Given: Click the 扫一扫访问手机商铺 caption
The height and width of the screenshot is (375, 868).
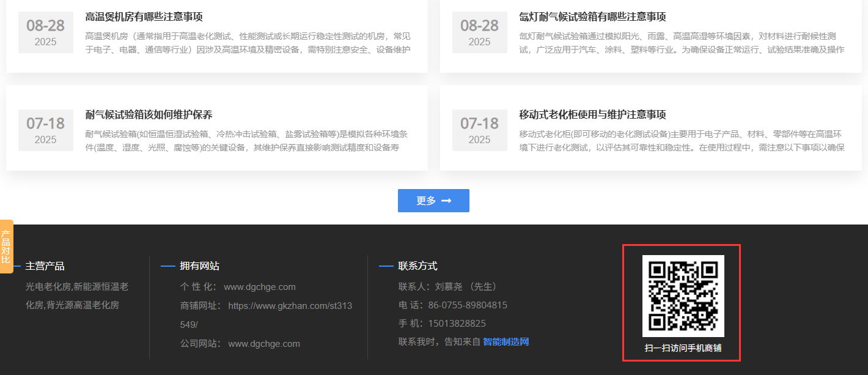Looking at the screenshot, I should pos(683,348).
